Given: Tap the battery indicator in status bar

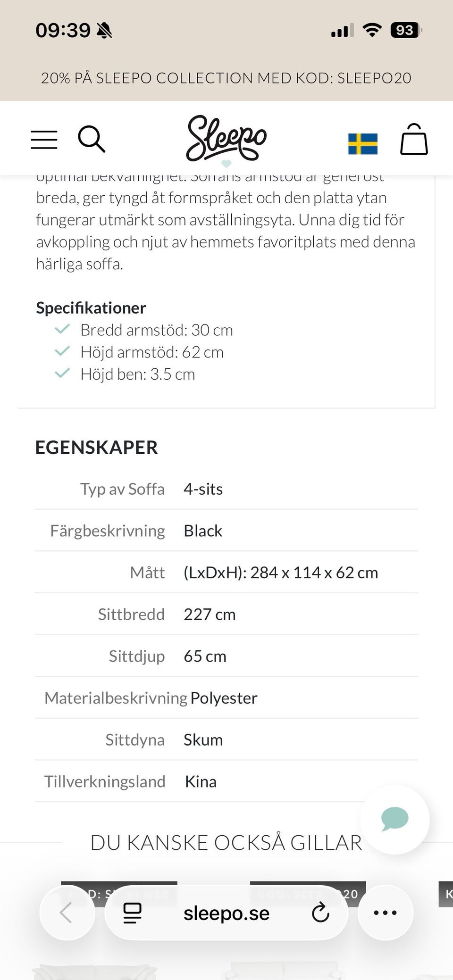Looking at the screenshot, I should click(405, 31).
